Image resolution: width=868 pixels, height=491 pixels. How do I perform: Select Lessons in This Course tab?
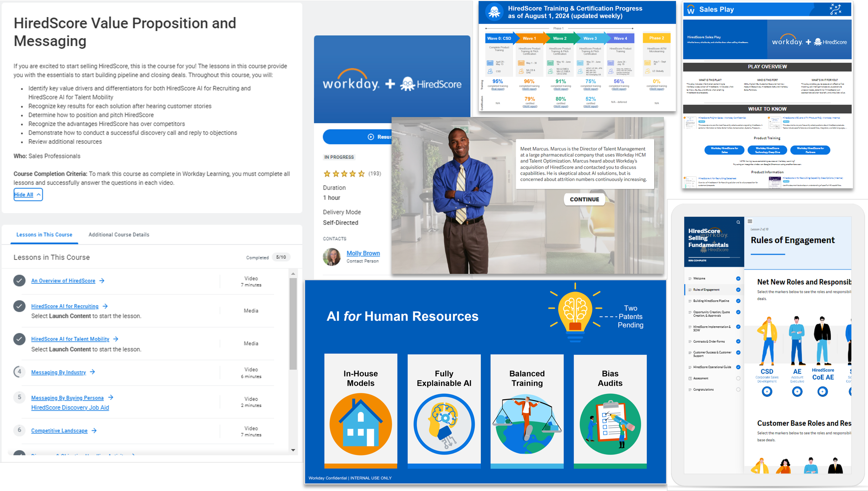coord(44,235)
